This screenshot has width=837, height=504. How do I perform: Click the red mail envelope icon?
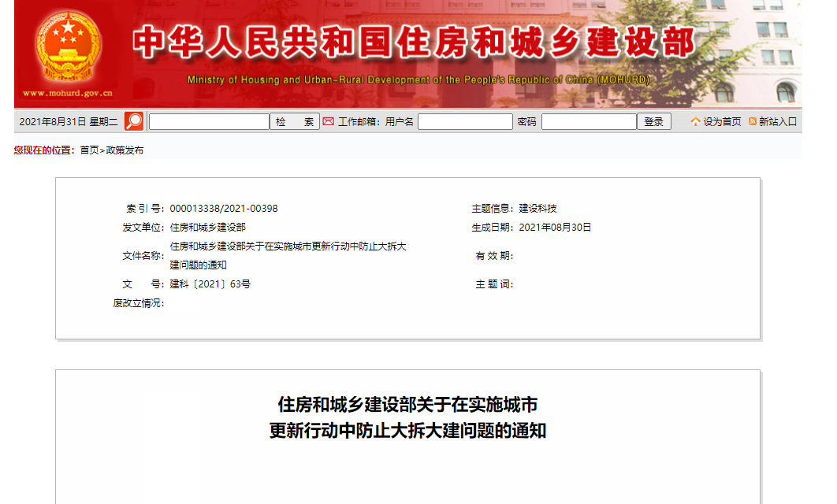point(329,121)
